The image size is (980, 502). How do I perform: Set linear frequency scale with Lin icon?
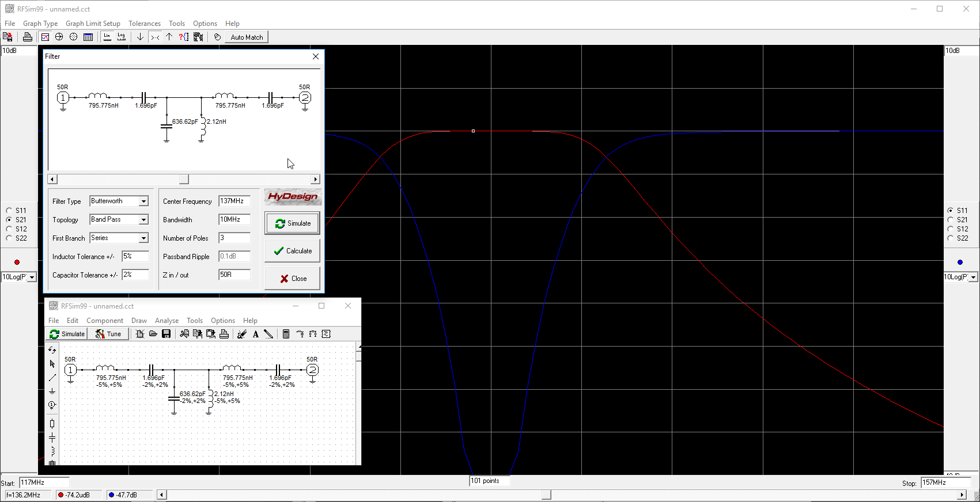pos(107,37)
